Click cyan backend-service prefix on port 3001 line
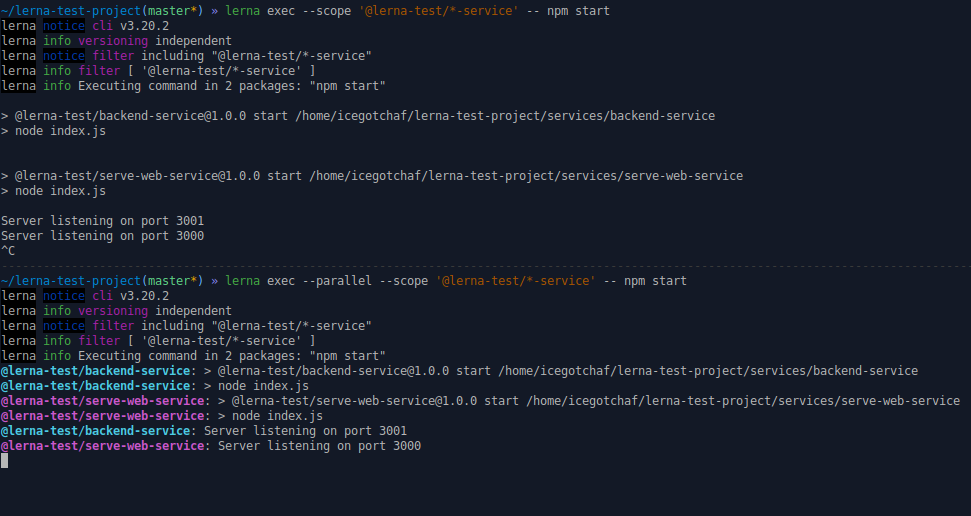The width and height of the screenshot is (971, 516). coord(95,431)
